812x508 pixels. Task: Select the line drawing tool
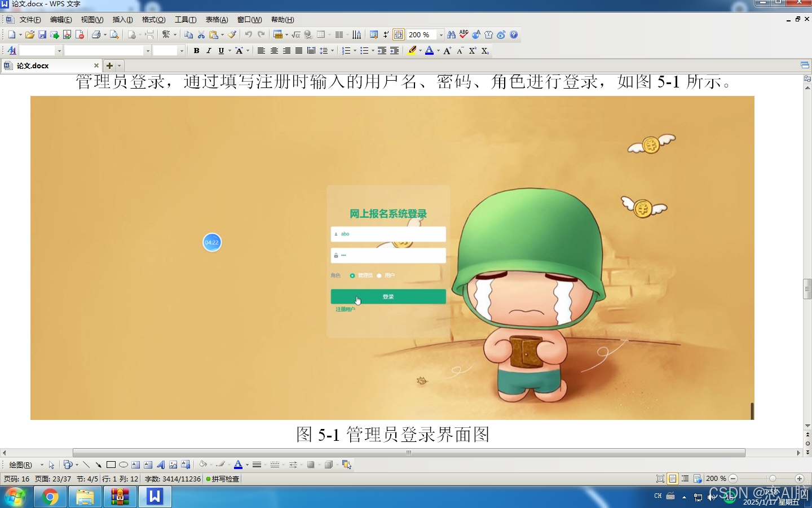(86, 465)
